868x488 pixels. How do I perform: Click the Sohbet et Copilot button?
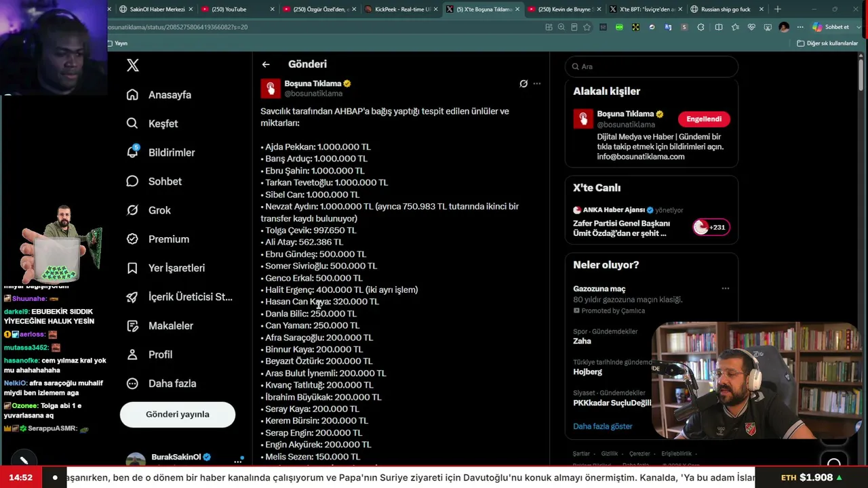(831, 27)
